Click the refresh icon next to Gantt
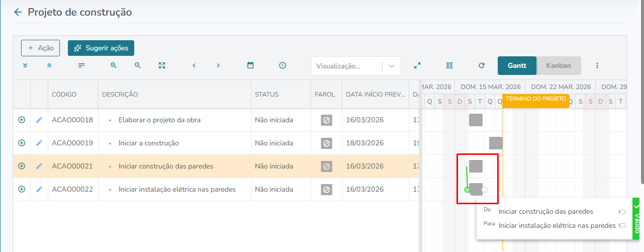The image size is (644, 252). click(482, 65)
